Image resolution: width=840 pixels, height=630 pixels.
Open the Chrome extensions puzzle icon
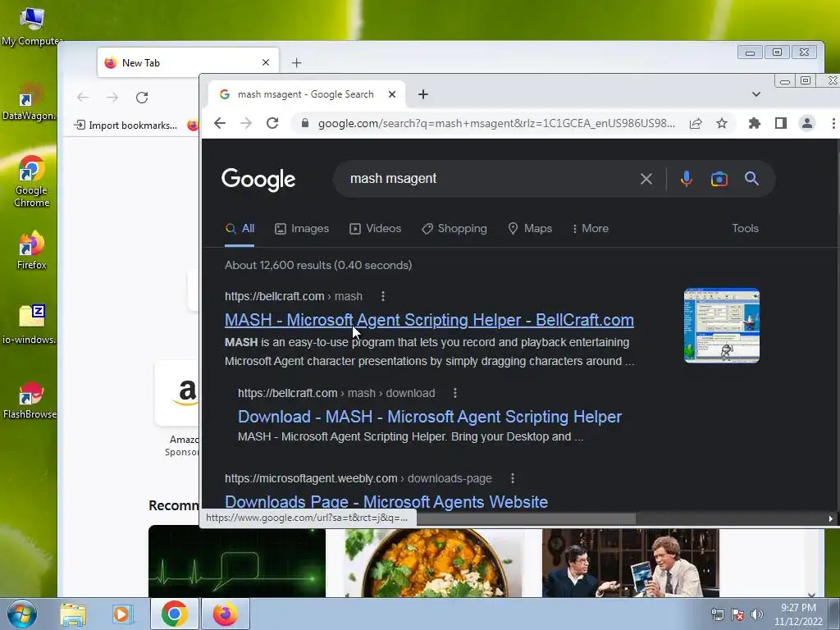(x=755, y=123)
